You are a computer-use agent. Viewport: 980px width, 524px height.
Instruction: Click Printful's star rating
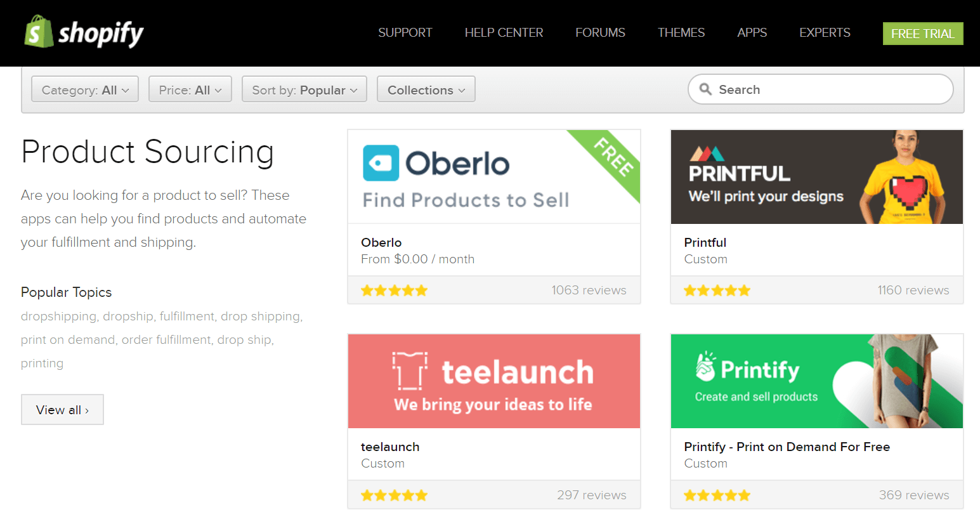(x=717, y=291)
